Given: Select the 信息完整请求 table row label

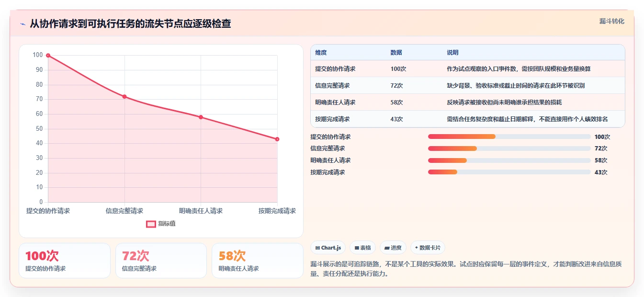Looking at the screenshot, I should tap(332, 86).
